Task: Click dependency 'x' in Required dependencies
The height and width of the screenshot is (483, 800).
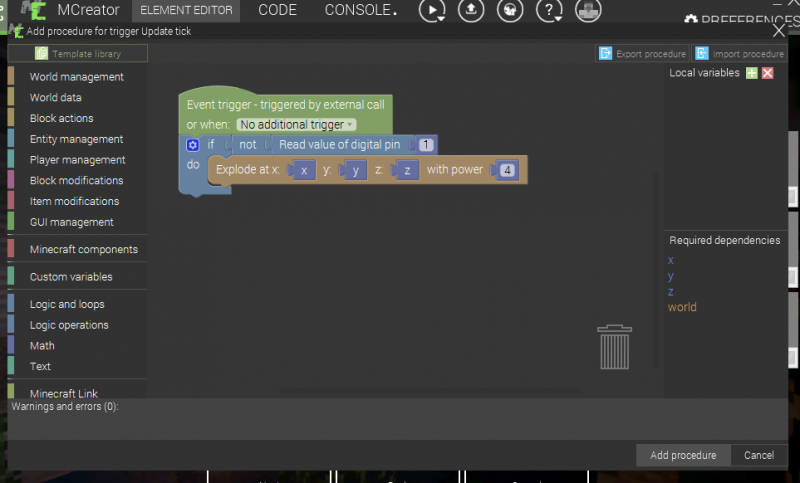Action: [670, 260]
